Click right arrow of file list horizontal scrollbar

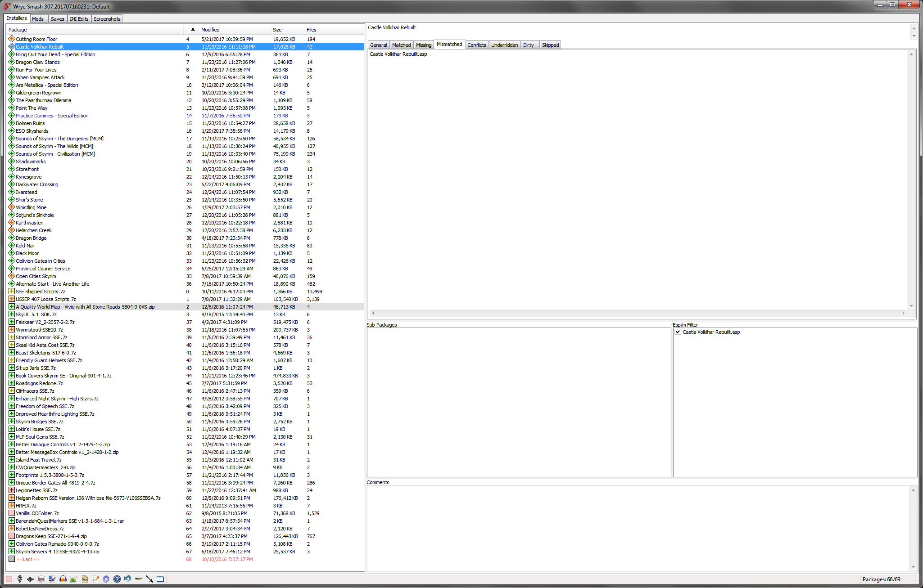pyautogui.click(x=903, y=313)
